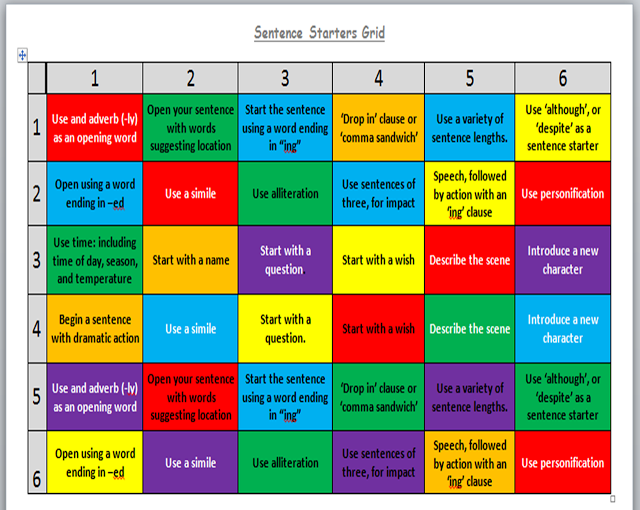Select the "Sentence Starters Grid" title
640x510 pixels.
319,33
